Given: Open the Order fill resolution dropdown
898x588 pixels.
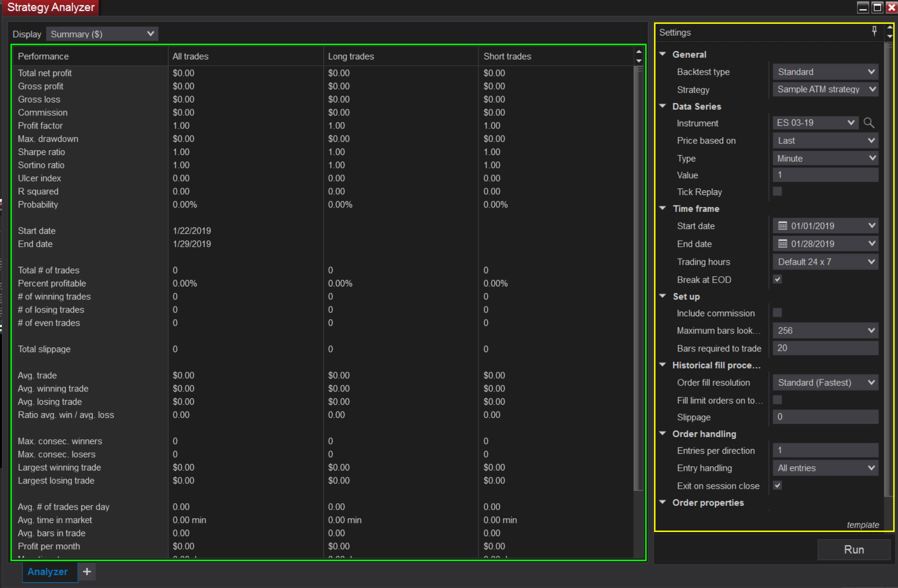Looking at the screenshot, I should point(825,382).
